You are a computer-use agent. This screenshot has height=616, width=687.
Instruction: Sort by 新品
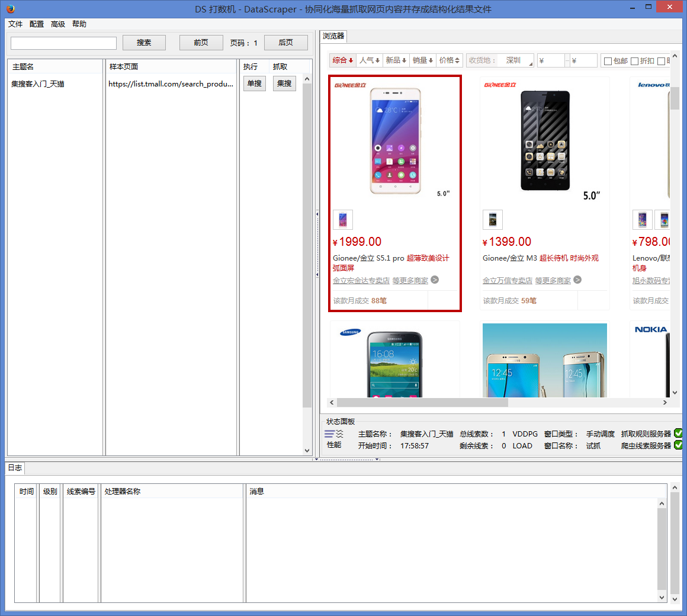click(396, 60)
